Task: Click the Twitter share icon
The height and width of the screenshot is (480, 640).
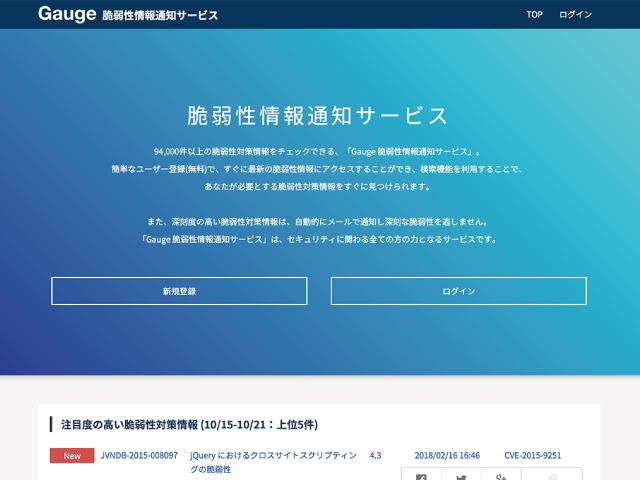Action: coord(461,476)
